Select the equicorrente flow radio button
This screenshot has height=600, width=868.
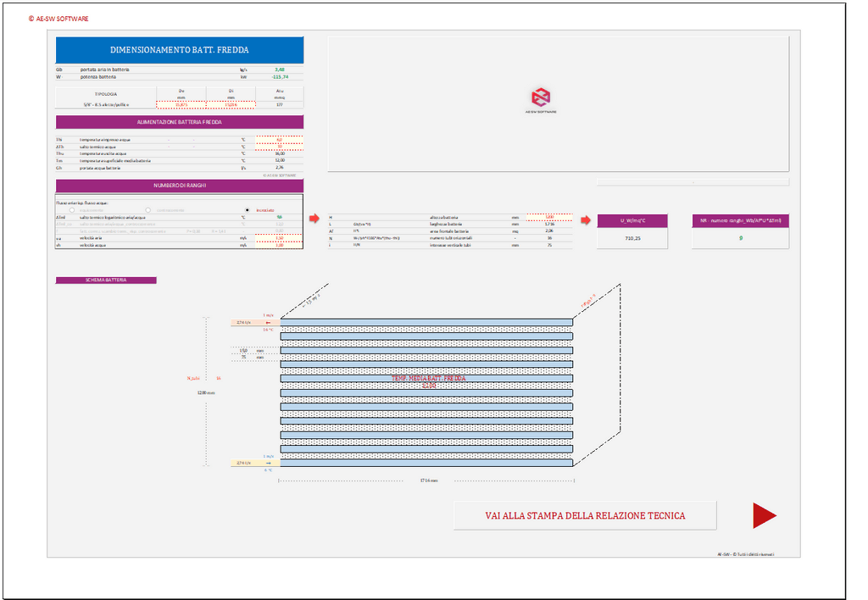pyautogui.click(x=70, y=209)
